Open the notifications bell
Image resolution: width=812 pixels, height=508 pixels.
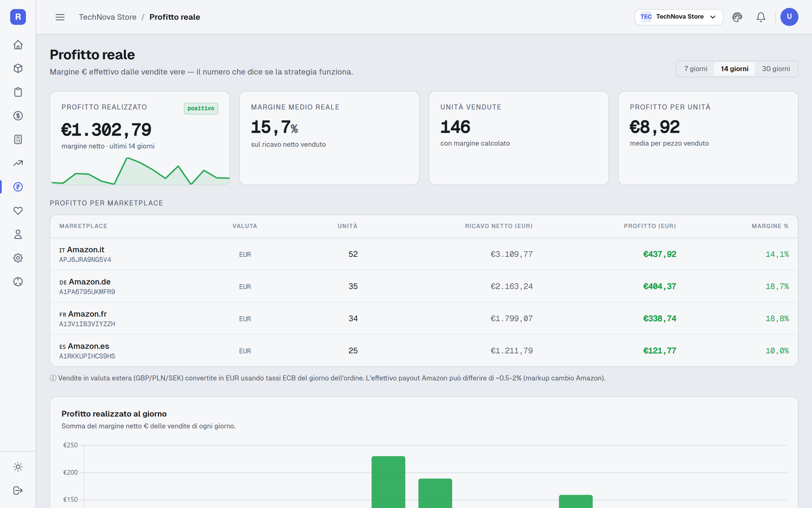761,17
